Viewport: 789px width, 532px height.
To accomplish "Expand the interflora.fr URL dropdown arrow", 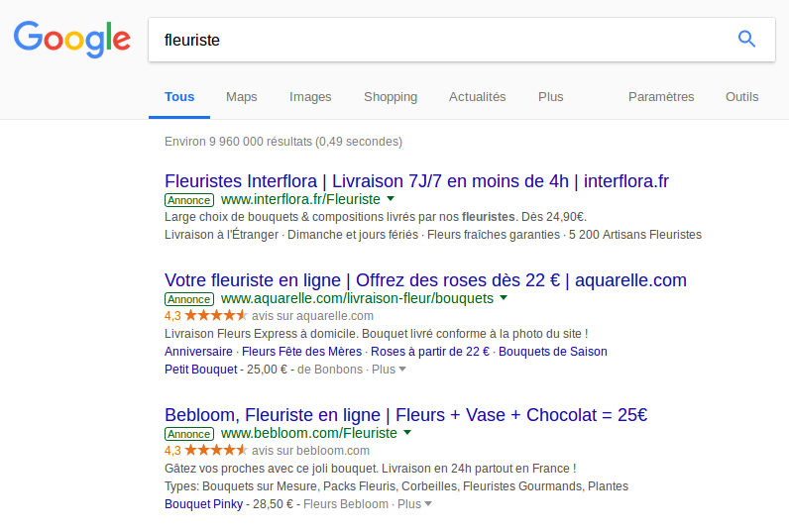I will [391, 198].
